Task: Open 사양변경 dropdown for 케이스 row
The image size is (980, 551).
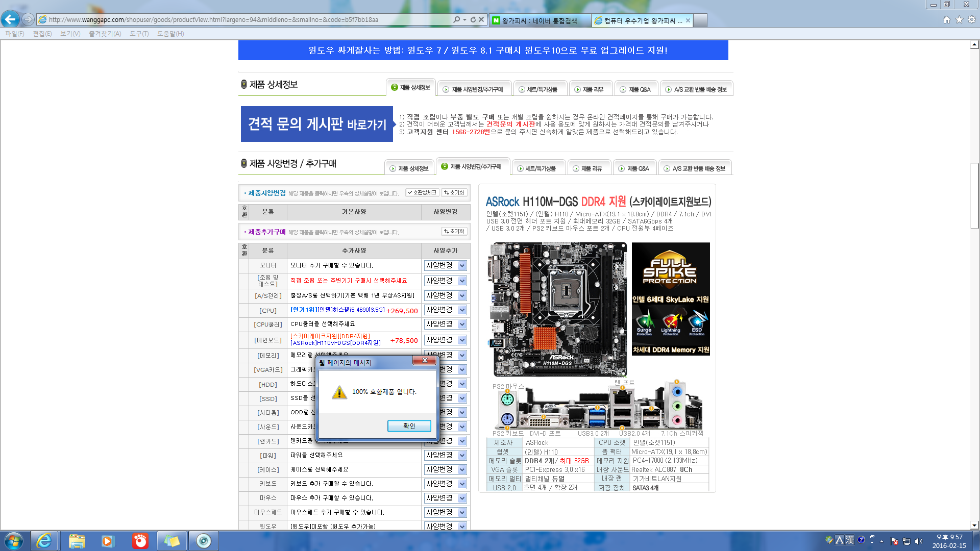Action: coord(446,469)
